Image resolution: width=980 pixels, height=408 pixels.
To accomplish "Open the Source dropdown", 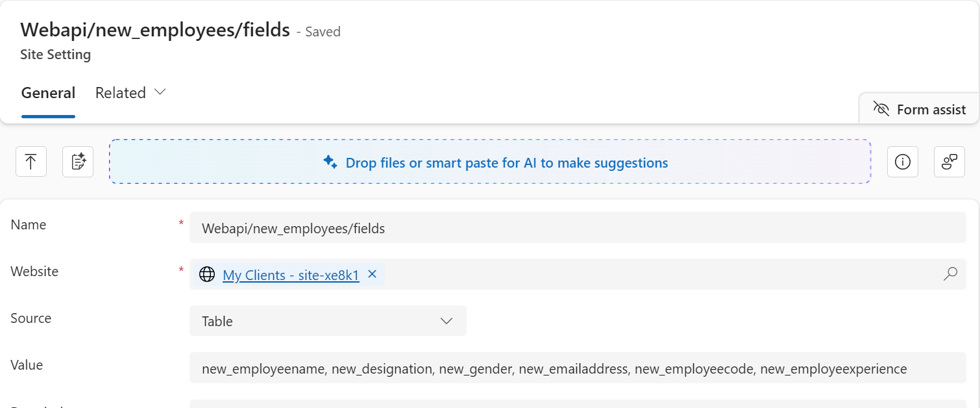I will (x=328, y=321).
